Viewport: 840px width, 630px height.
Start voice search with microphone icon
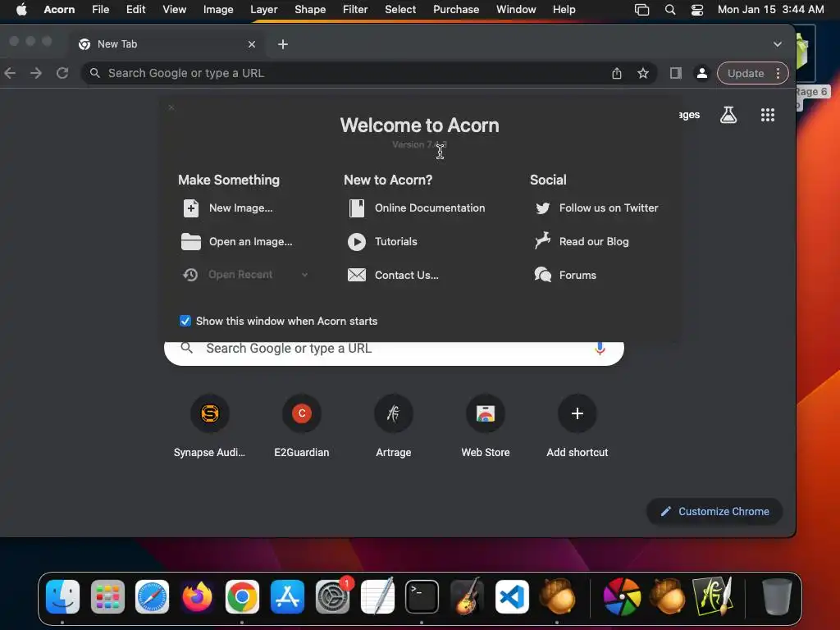pos(600,349)
